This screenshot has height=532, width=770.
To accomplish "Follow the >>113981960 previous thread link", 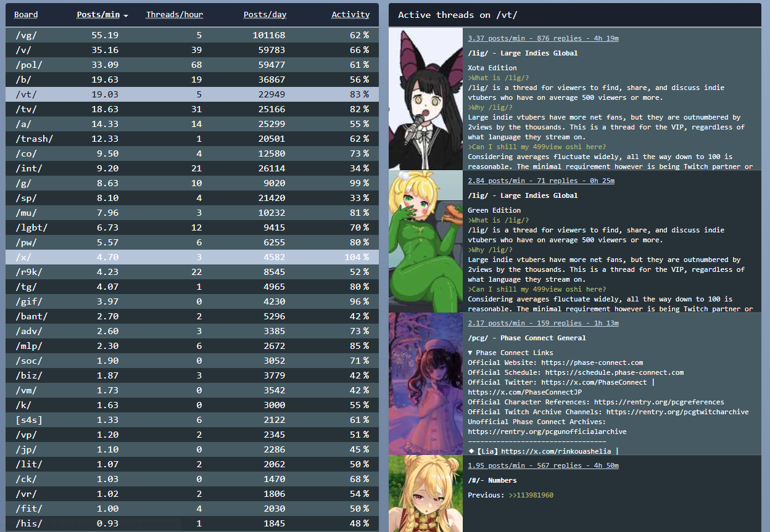I will [531, 495].
